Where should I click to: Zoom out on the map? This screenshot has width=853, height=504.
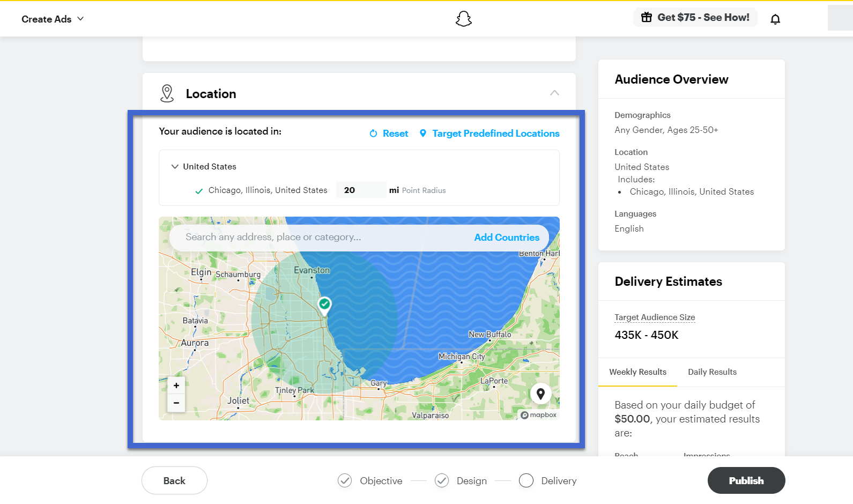click(x=176, y=403)
